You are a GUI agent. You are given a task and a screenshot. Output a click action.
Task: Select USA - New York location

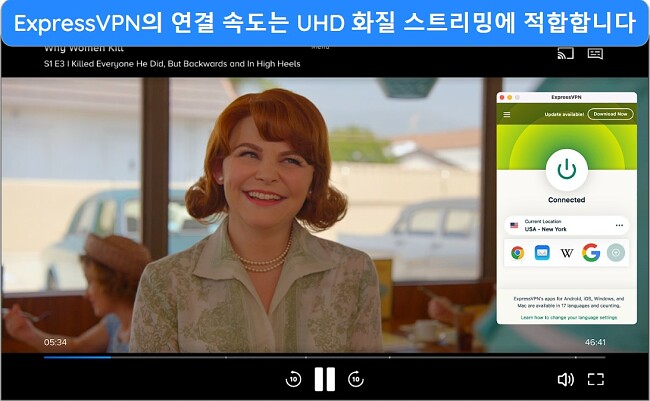(566, 225)
